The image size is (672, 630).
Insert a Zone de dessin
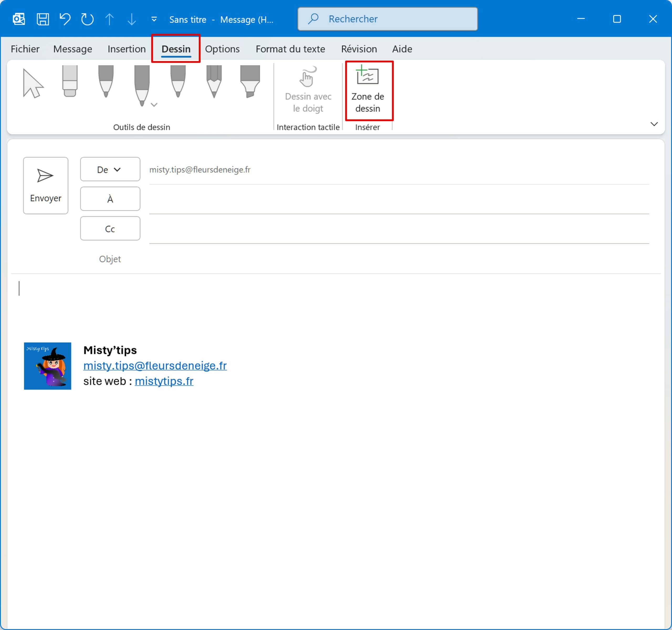(368, 90)
